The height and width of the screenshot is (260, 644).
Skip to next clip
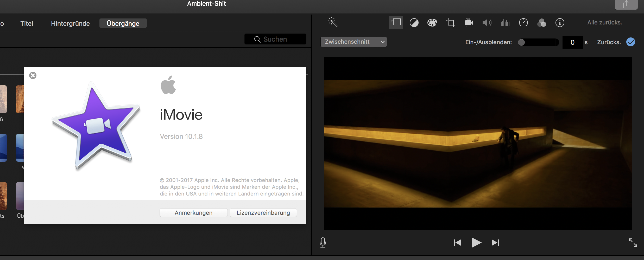[495, 243]
